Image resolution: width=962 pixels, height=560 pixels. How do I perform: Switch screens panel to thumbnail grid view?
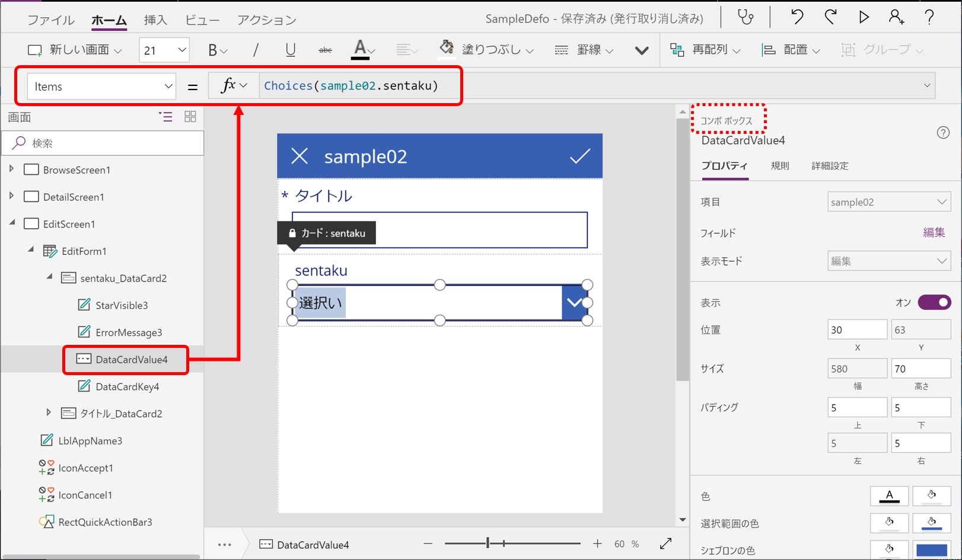click(x=190, y=117)
